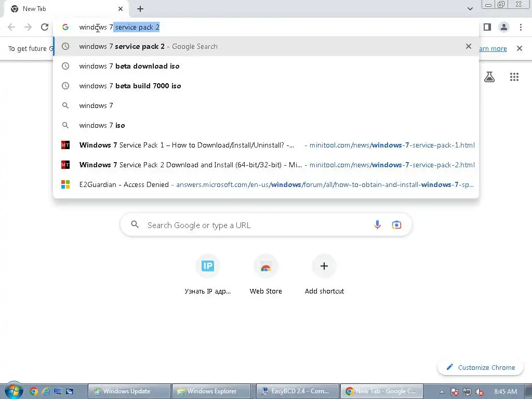The width and height of the screenshot is (532, 399).
Task: Launch Internet Explorer from quick launch
Action: pyautogui.click(x=46, y=392)
